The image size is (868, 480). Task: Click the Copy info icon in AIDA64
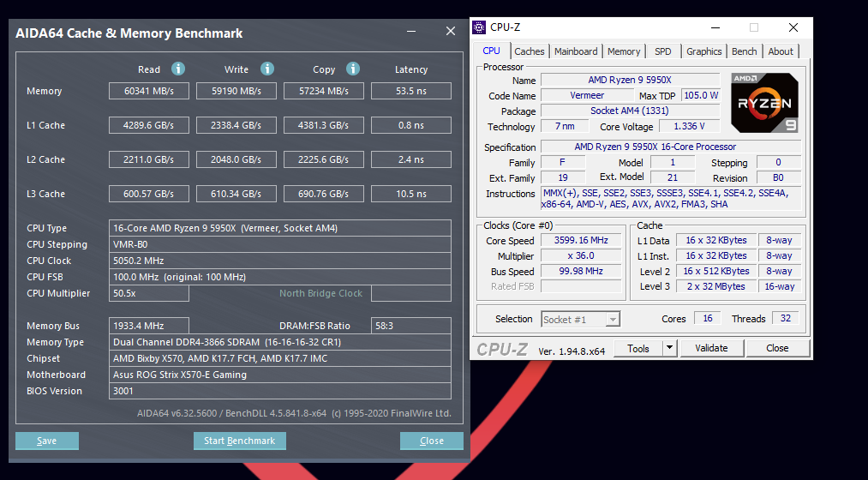click(x=353, y=69)
